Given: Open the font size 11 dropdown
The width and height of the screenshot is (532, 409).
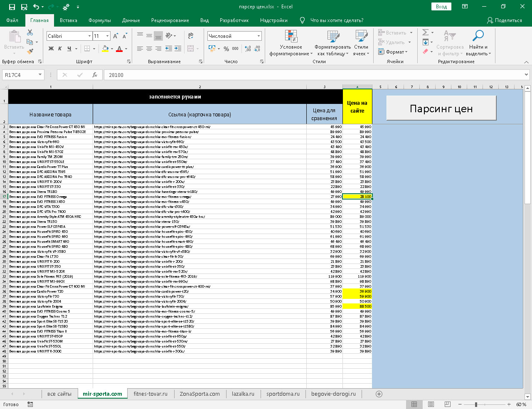Looking at the screenshot, I should (x=108, y=36).
